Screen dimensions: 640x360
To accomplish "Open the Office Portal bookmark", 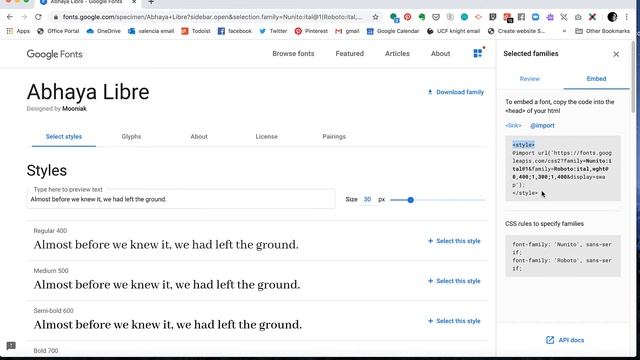I will pos(58,31).
